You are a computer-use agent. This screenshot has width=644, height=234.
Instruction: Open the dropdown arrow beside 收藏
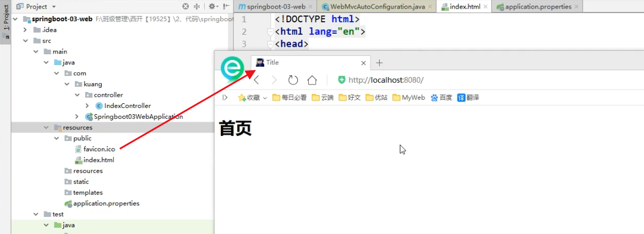point(265,98)
